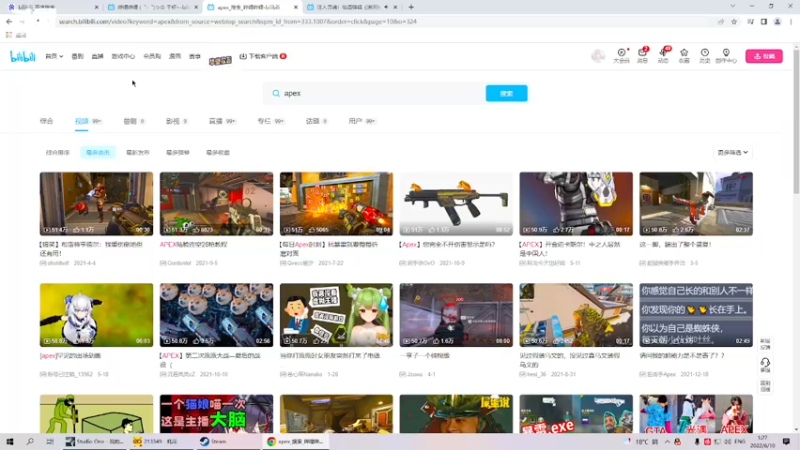Switch to the 专栏 results tab
Viewport: 800px width, 450px height.
tap(264, 121)
